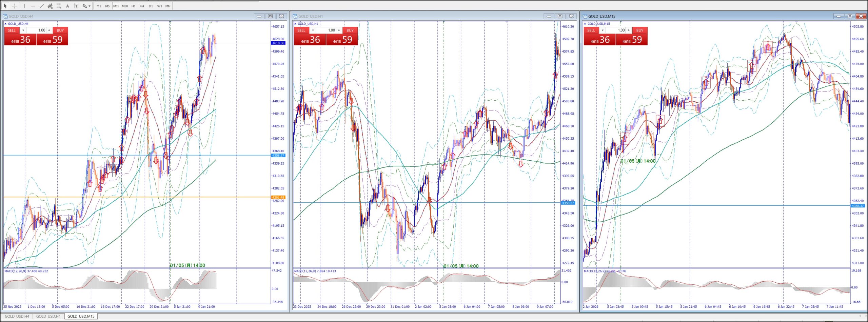
Task: Activate the crosshair tool
Action: [x=14, y=6]
